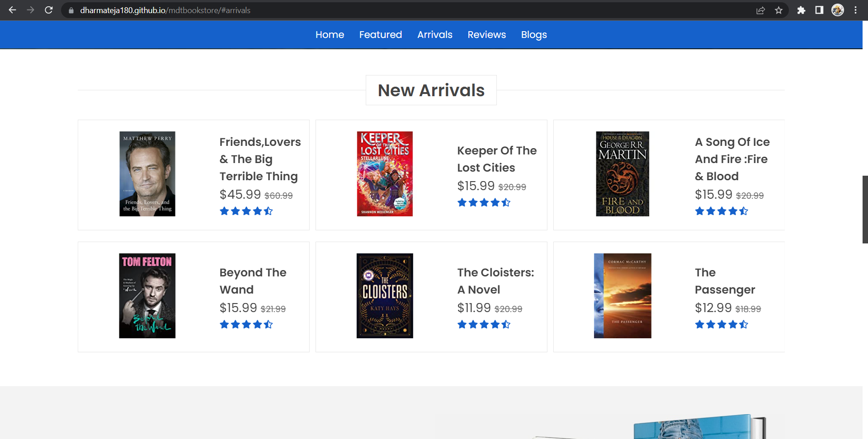Open the Blogs menu item
Screen dimensions: 868x439
tap(534, 34)
